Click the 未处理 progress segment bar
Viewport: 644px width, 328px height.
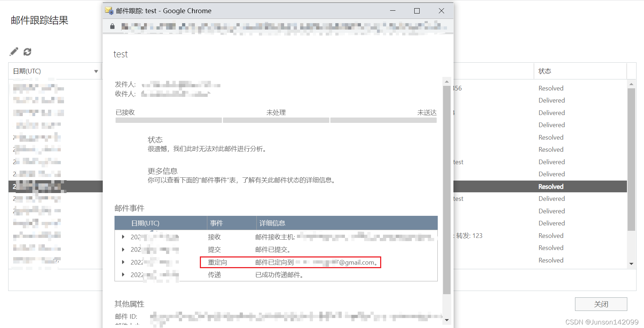pyautogui.click(x=276, y=120)
